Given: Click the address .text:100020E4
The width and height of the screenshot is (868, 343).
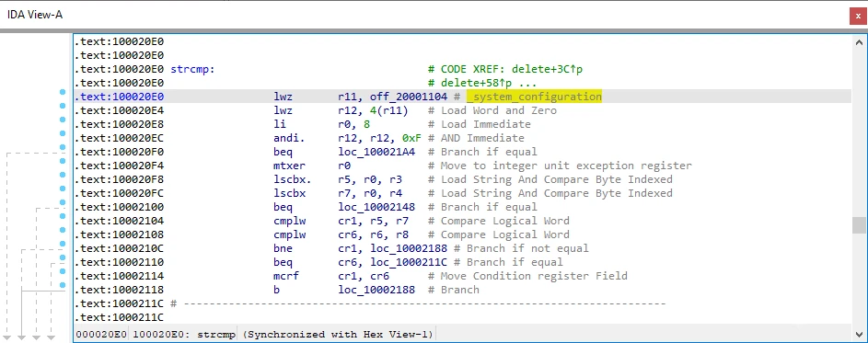Looking at the screenshot, I should [119, 110].
